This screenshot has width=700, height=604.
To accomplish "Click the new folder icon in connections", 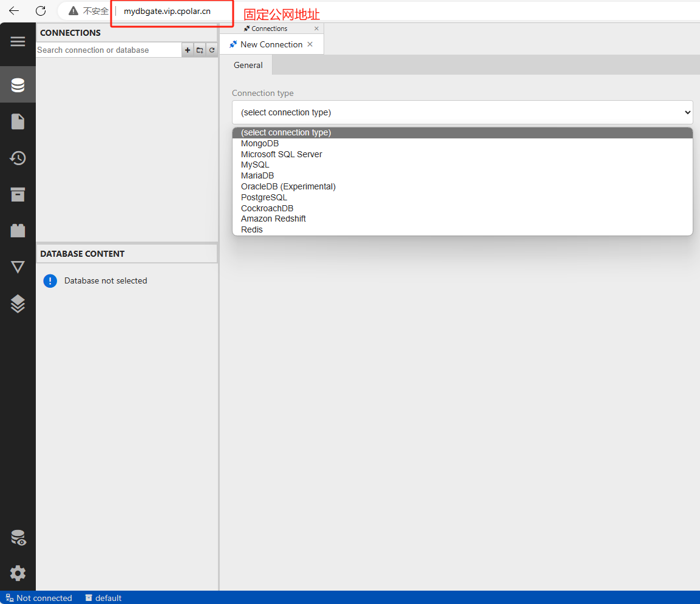I will [200, 50].
